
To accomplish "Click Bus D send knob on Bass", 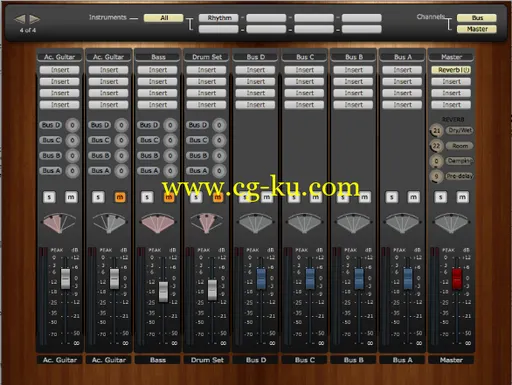I will [170, 125].
